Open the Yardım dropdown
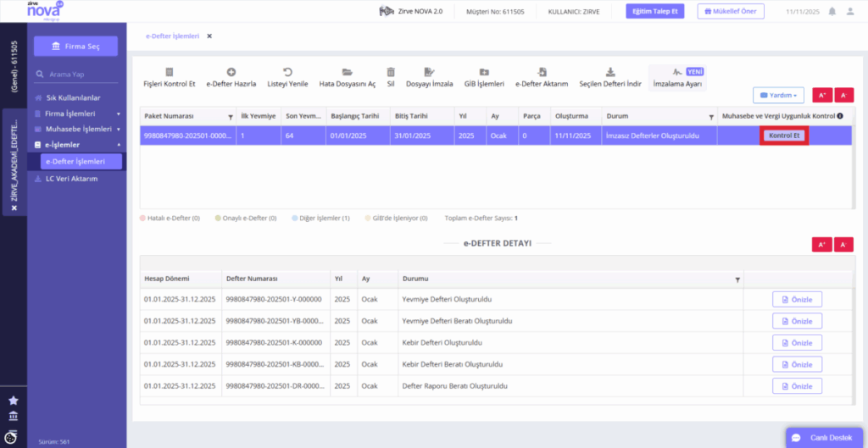This screenshot has width=868, height=448. click(778, 95)
